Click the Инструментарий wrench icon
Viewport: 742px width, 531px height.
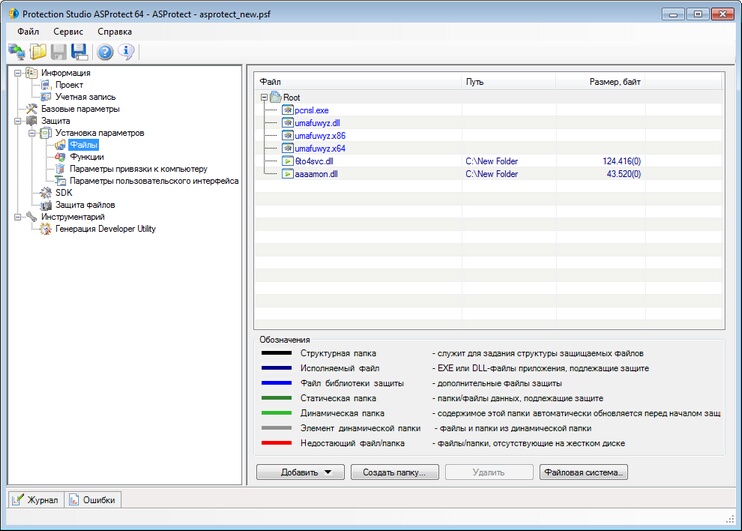coord(31,217)
